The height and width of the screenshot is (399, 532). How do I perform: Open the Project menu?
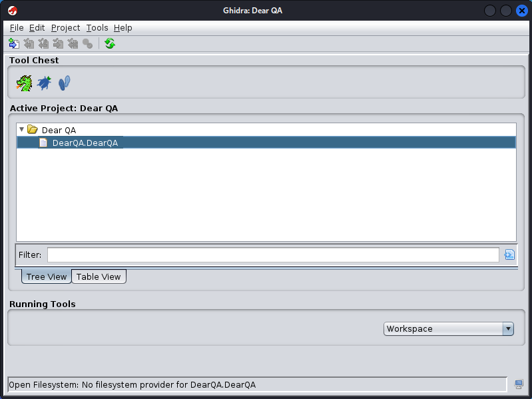[65, 28]
